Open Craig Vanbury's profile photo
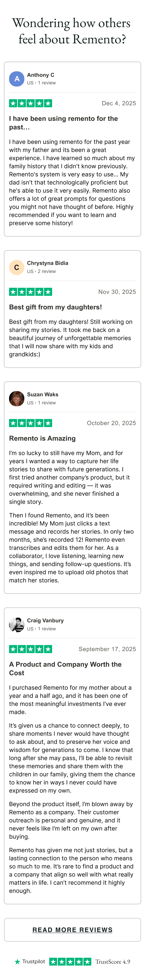Screen dimensions: 145x980 [17, 625]
